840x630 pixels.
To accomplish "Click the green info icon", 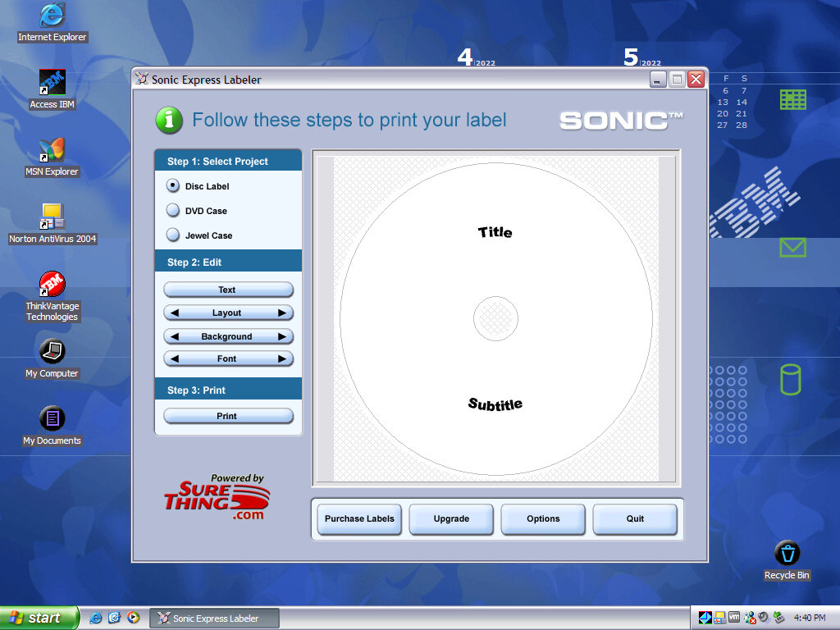I will (169, 120).
